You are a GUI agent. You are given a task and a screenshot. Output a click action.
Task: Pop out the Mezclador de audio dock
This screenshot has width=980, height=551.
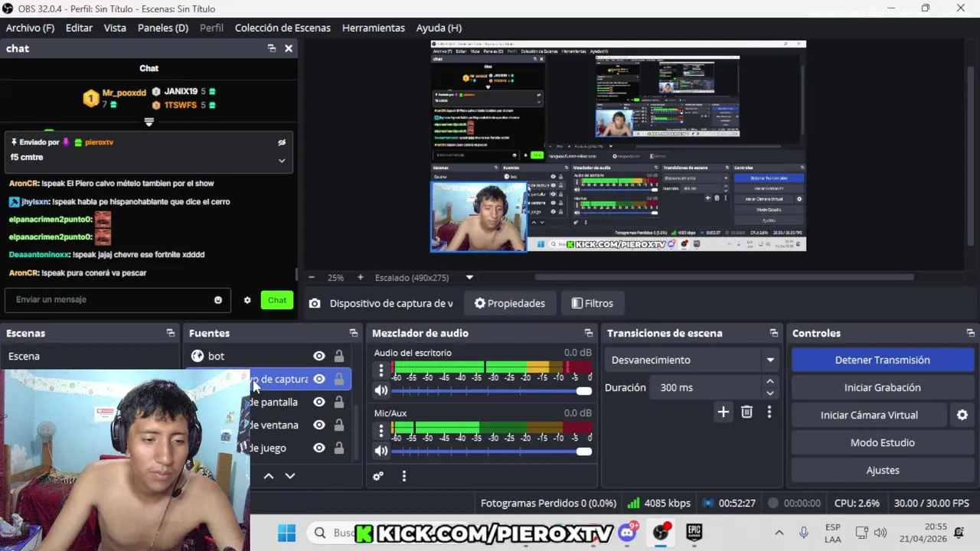589,333
